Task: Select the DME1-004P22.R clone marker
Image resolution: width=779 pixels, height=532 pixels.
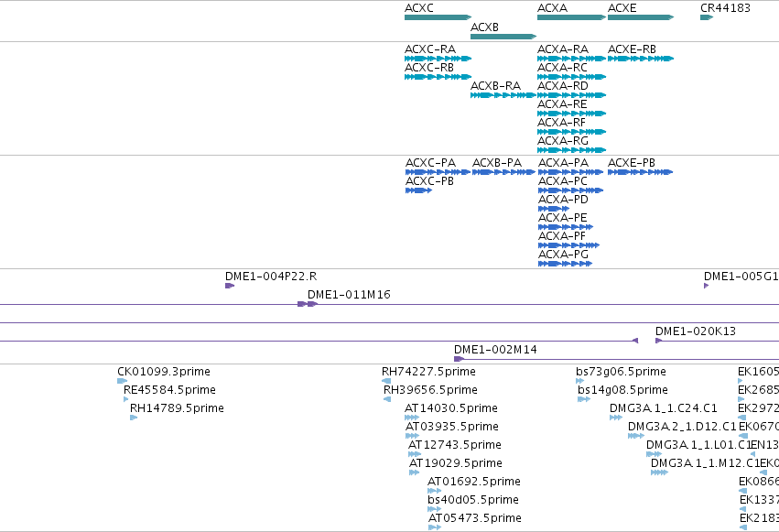Action: point(230,286)
